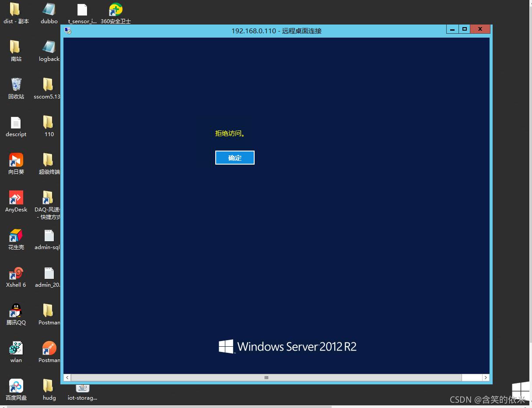The height and width of the screenshot is (408, 532).
Task: Launch Xshell 6 shortcut
Action: pos(16,273)
